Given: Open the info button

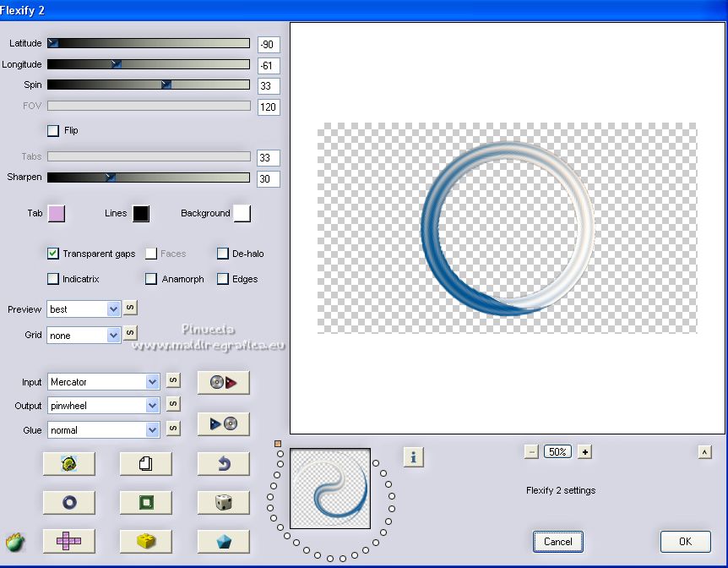Looking at the screenshot, I should click(x=413, y=457).
